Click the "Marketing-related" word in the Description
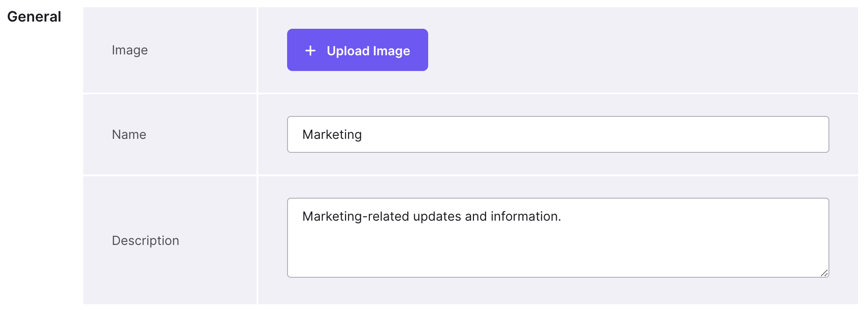Viewport: 868px width, 311px height. click(356, 216)
